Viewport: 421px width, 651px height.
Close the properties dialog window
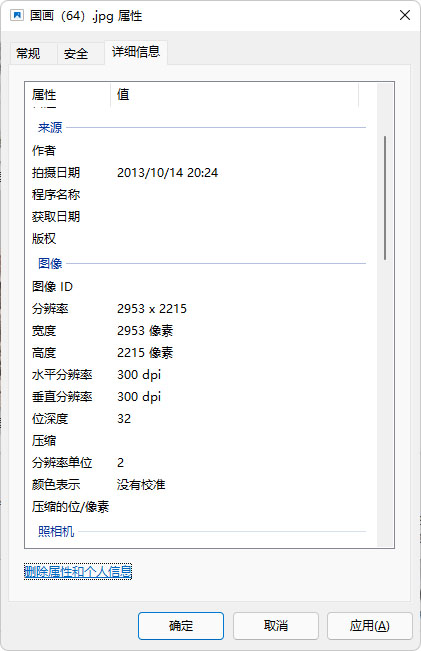point(405,15)
